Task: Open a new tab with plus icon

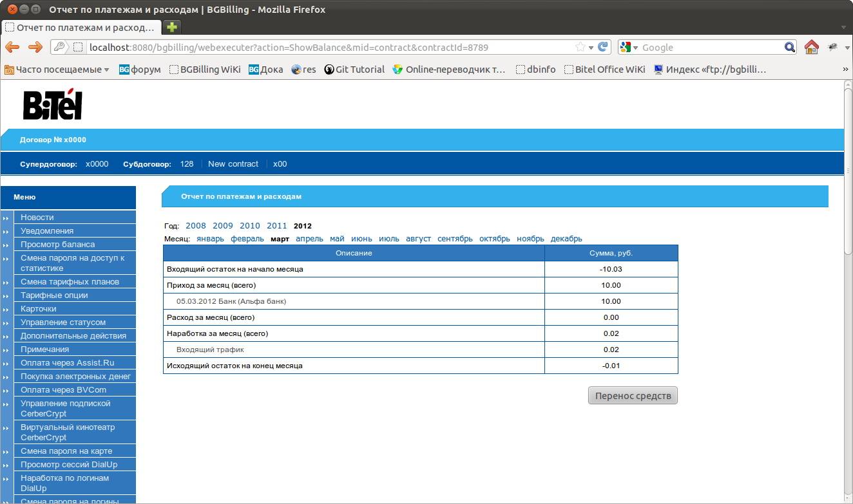Action: [x=172, y=27]
